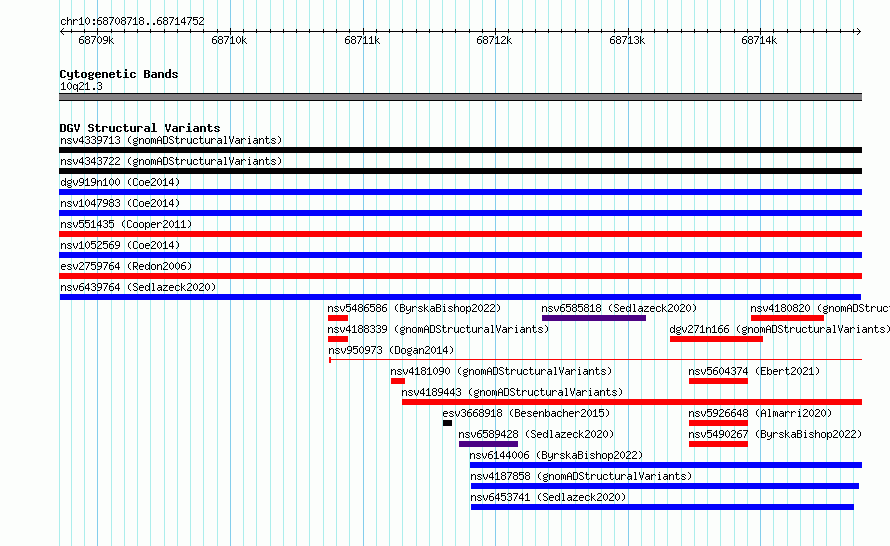The image size is (890, 546).
Task: Select the nsv4189443 gnomAD label
Action: 512,392
